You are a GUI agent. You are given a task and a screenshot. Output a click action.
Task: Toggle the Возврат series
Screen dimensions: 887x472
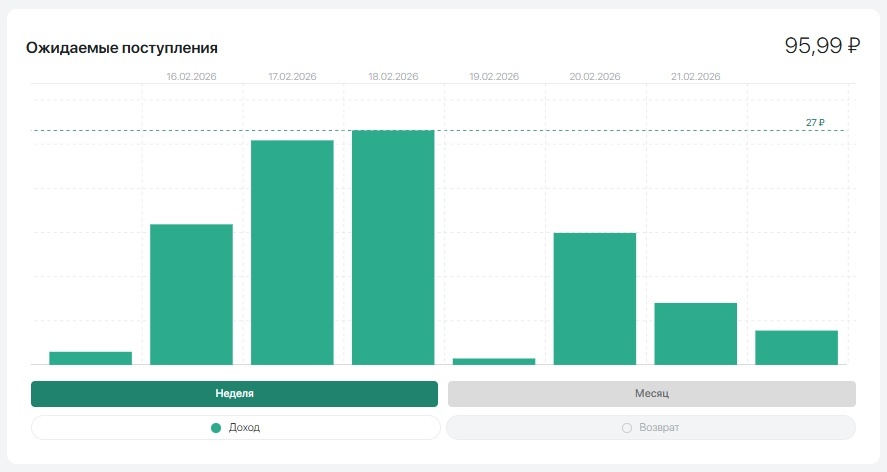coord(651,427)
